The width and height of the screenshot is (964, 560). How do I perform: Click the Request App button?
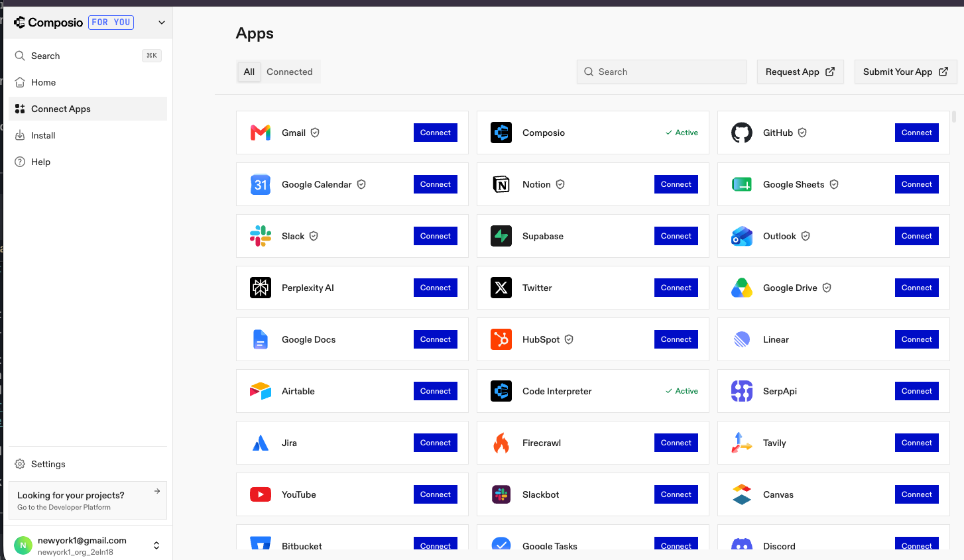pyautogui.click(x=800, y=72)
